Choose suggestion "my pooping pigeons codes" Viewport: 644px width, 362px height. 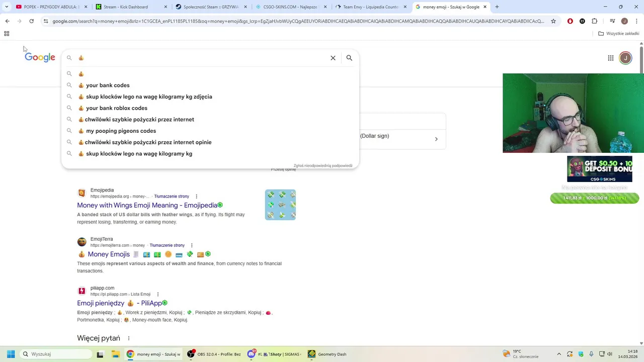point(210,131)
